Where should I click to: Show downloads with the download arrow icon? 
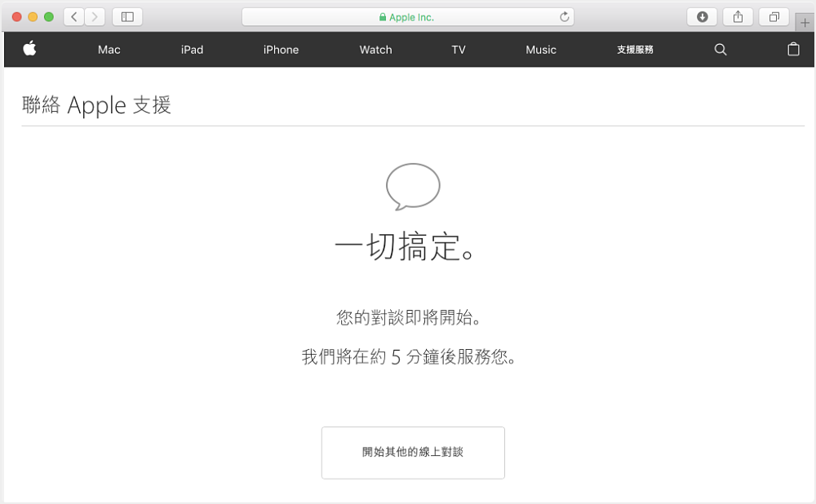pos(702,17)
